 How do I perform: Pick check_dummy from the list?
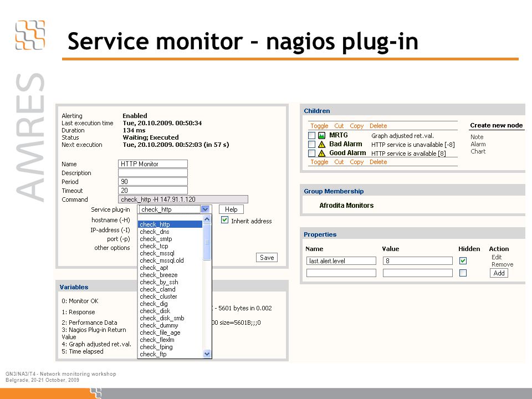170,325
